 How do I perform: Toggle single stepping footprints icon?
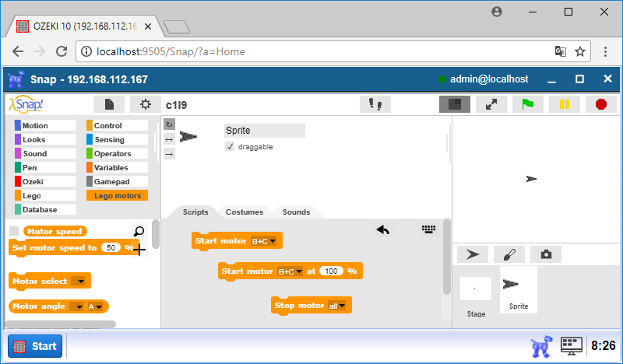click(375, 104)
